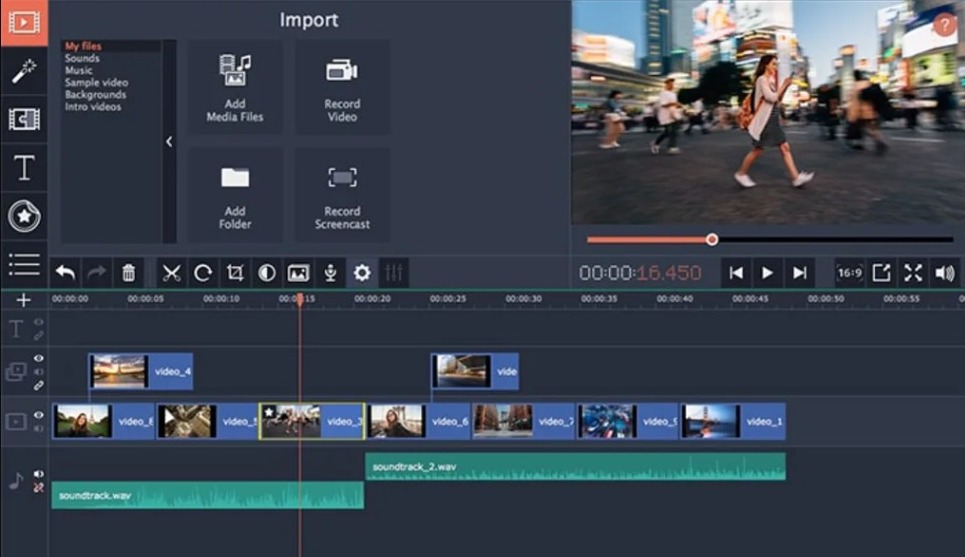Collapse the file list panel arrow
Image resolution: width=965 pixels, height=557 pixels.
(x=169, y=142)
